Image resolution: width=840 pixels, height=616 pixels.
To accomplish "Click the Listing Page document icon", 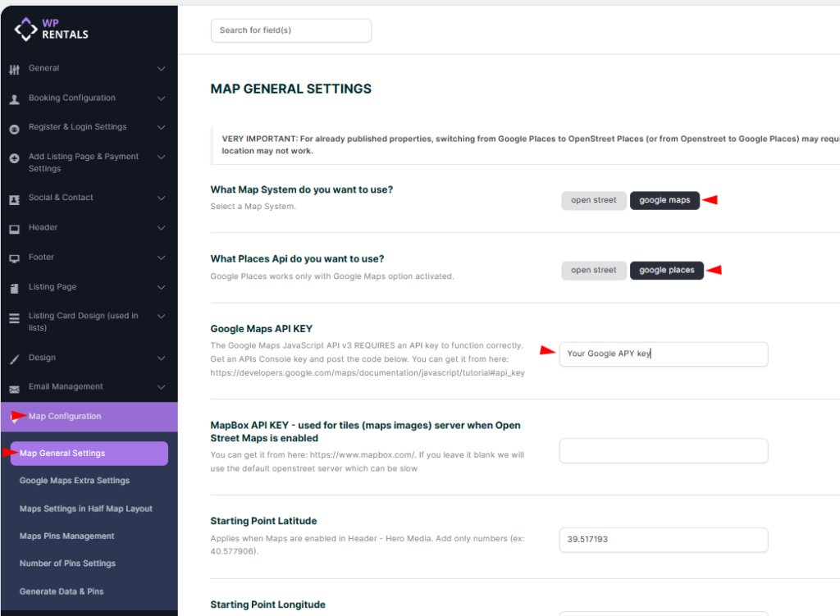I will [x=15, y=288].
